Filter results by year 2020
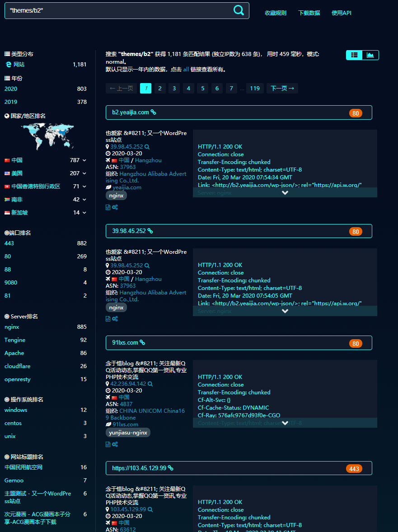398x532 pixels. click(x=11, y=89)
